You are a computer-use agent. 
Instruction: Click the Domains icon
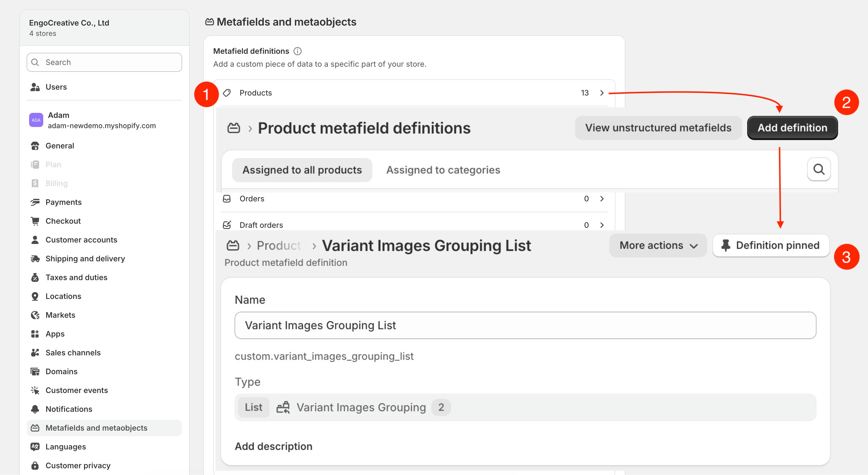click(35, 372)
